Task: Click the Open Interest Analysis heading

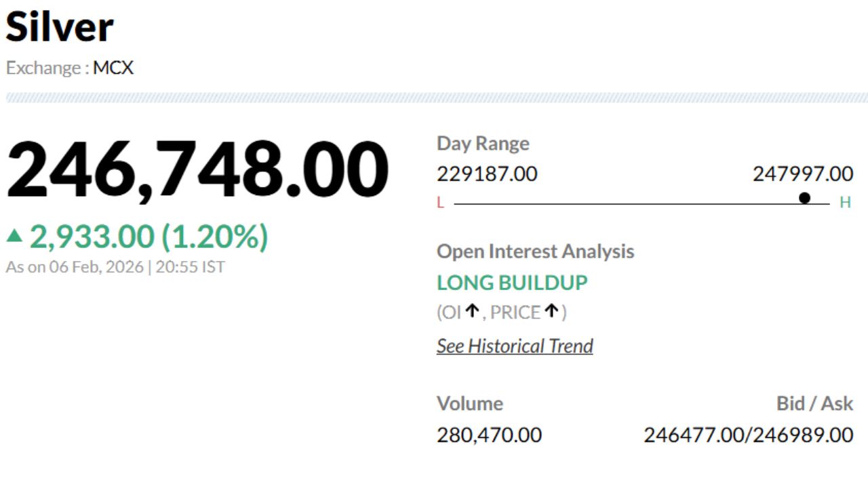Action: (535, 251)
